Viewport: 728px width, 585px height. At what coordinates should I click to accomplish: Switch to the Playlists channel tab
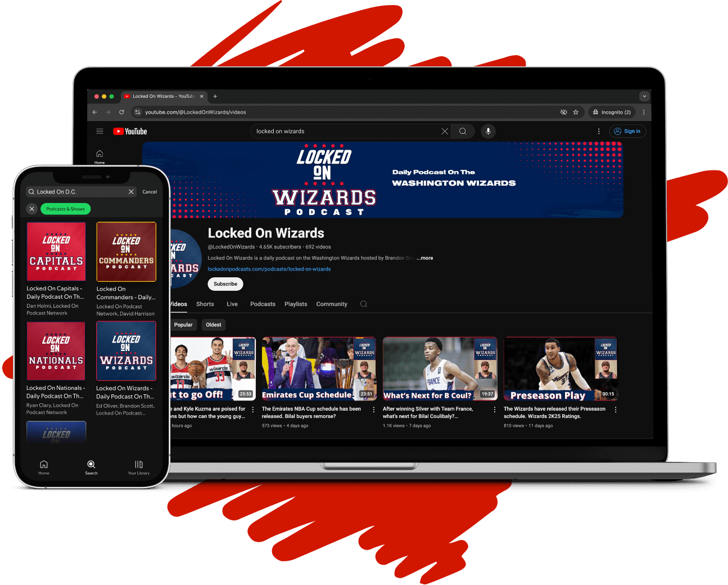click(296, 304)
